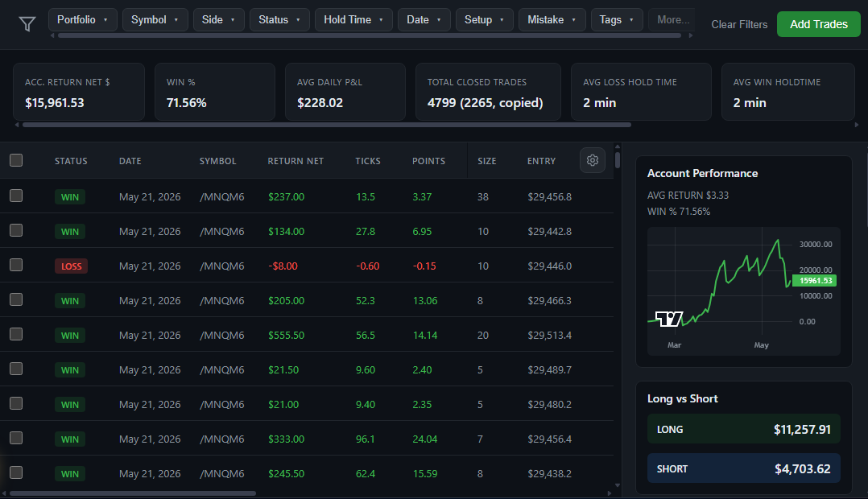This screenshot has width=868, height=499.
Task: Click table scroll down arrow
Action: pos(618,486)
